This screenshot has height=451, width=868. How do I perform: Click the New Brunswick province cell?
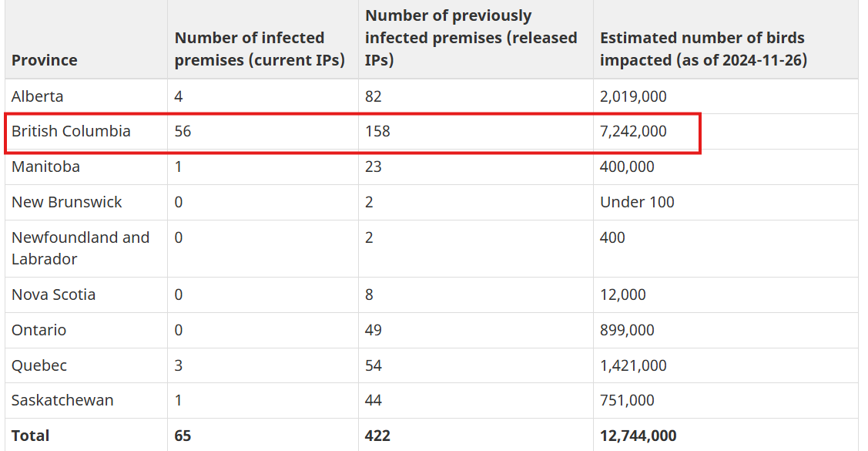66,202
